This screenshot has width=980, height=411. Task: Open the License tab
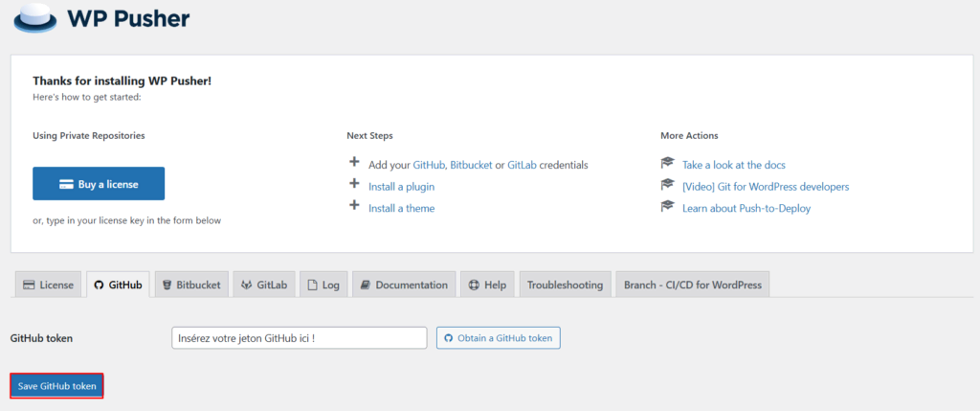click(x=49, y=285)
